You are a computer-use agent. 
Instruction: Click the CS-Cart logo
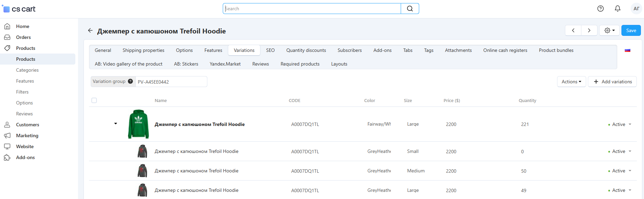point(19,9)
